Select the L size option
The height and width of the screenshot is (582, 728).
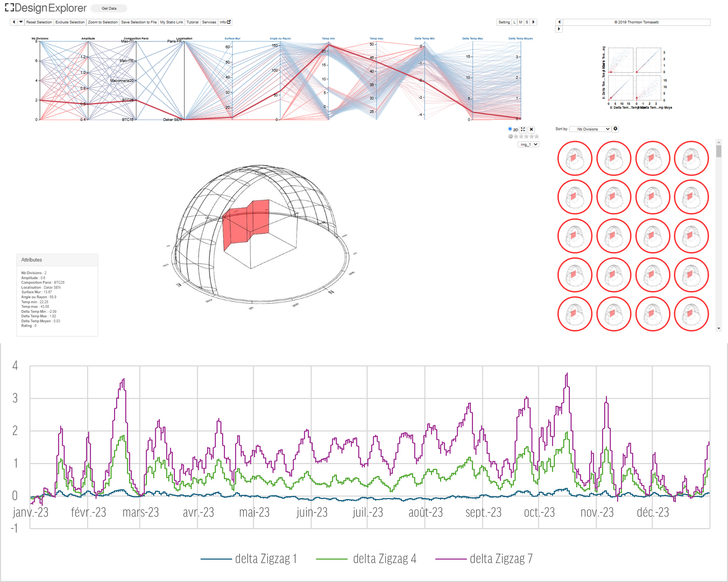514,22
